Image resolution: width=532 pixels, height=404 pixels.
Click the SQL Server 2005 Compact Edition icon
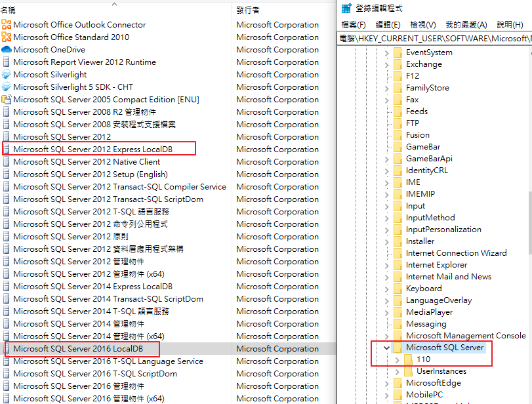pos(6,100)
